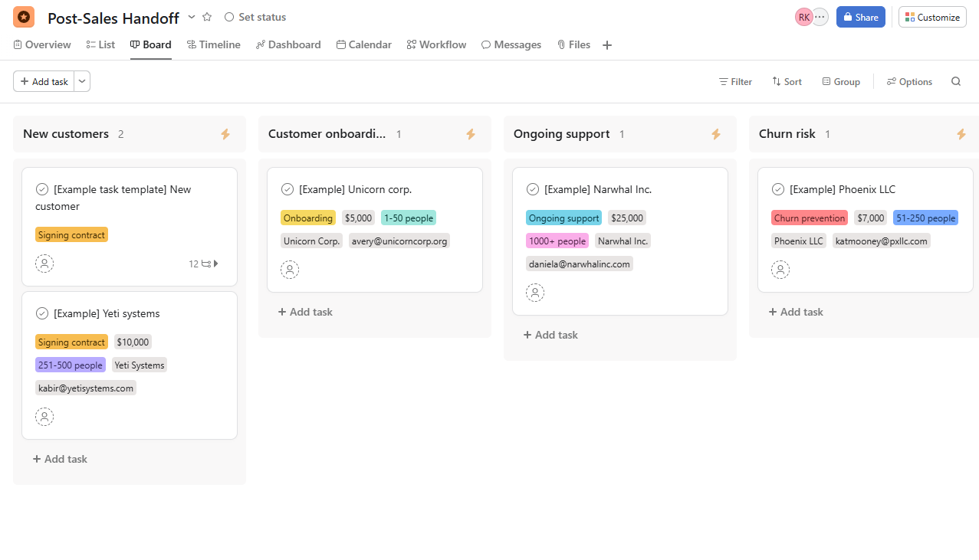The image size is (979, 560).
Task: Mark the Phoenix LLC task complete
Action: click(x=777, y=188)
